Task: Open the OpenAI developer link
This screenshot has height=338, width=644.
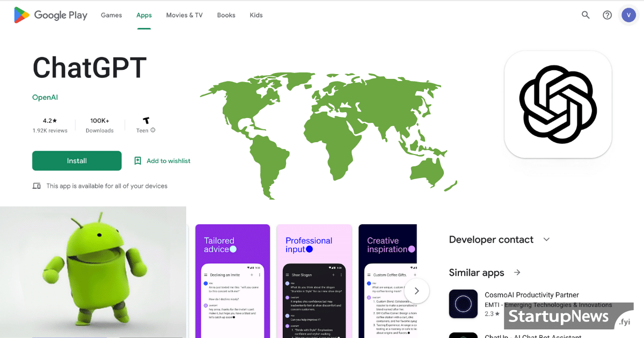Action: point(45,97)
